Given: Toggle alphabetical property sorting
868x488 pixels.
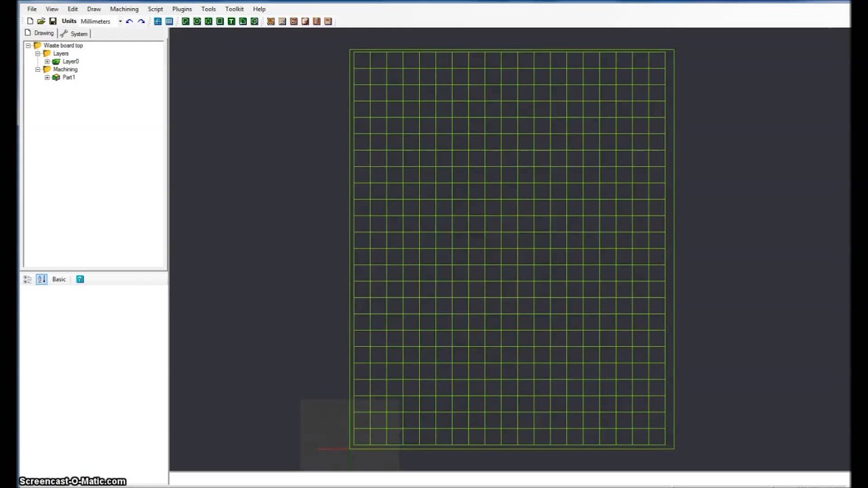Looking at the screenshot, I should coord(41,279).
